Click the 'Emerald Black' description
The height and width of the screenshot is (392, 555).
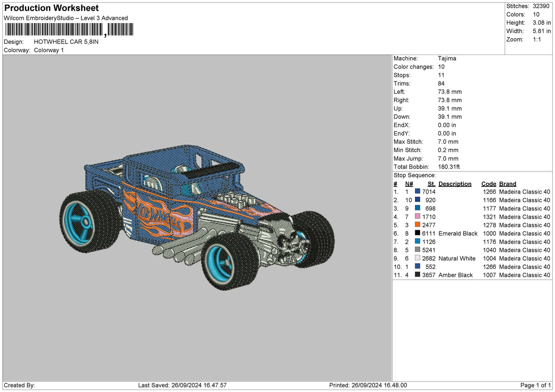(458, 233)
